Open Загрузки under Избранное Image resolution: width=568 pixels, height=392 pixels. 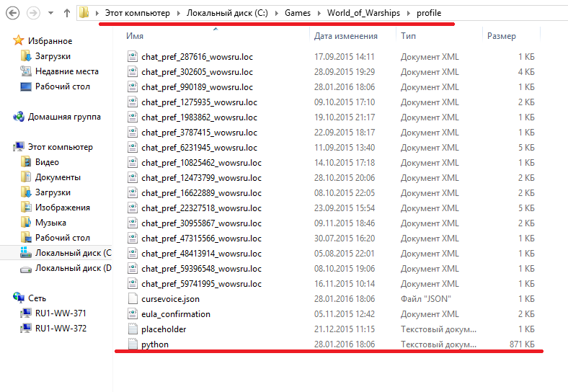[53, 56]
